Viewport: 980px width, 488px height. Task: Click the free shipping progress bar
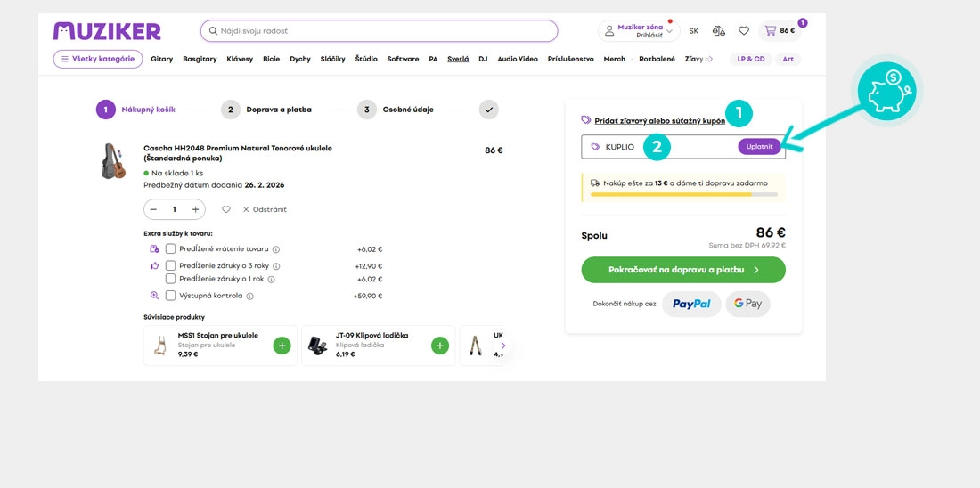(684, 194)
